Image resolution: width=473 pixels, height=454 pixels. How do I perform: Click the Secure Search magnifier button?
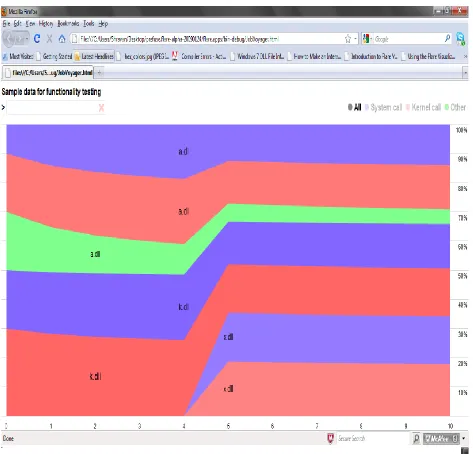(416, 438)
